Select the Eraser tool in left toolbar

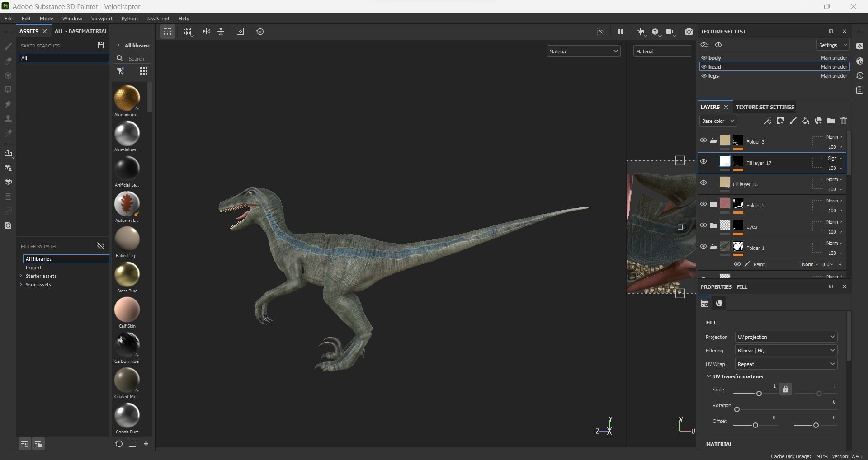pyautogui.click(x=8, y=61)
